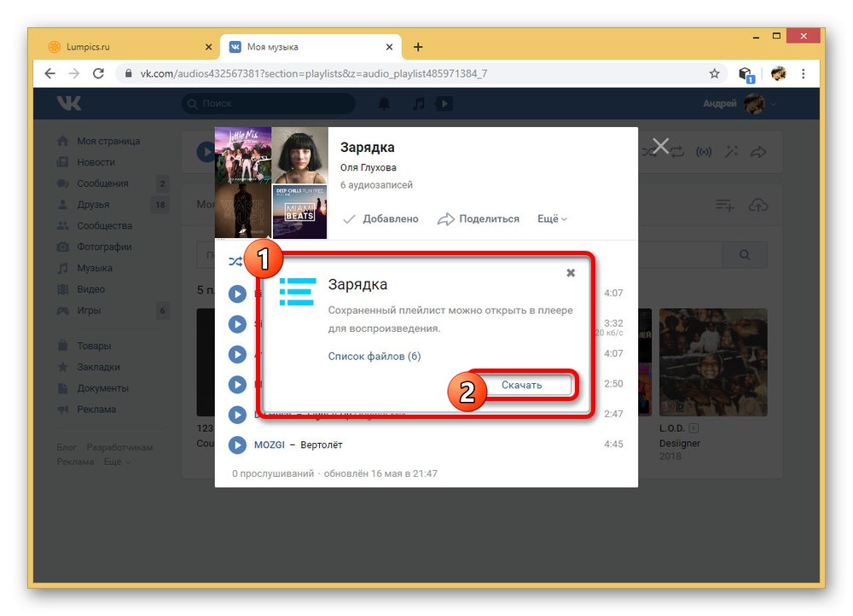Click the Little Mix album cover thumbnail
Screen dimensions: 853x616
point(243,155)
